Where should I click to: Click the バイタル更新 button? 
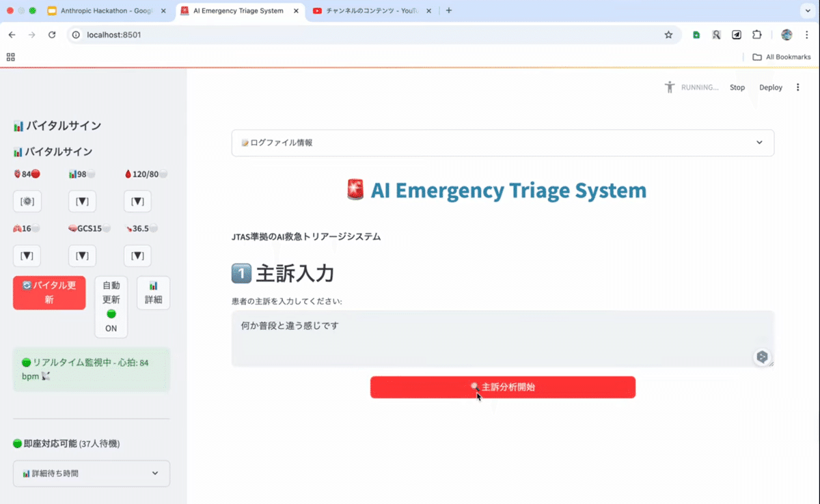point(49,293)
